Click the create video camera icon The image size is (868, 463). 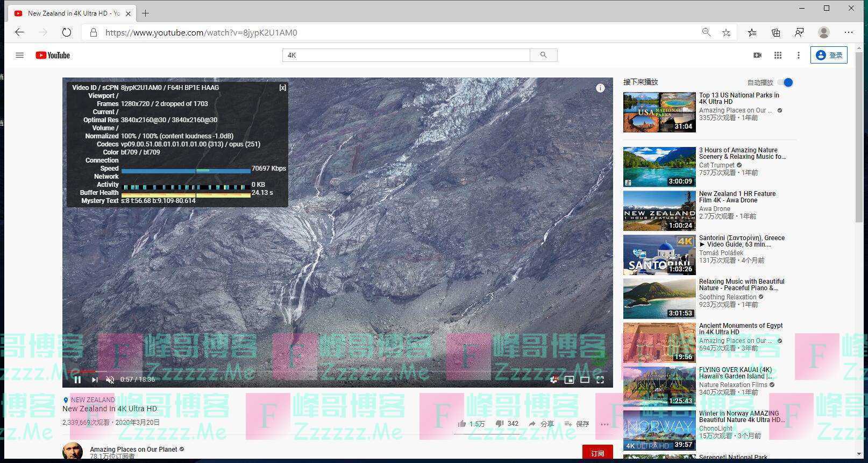pos(757,55)
